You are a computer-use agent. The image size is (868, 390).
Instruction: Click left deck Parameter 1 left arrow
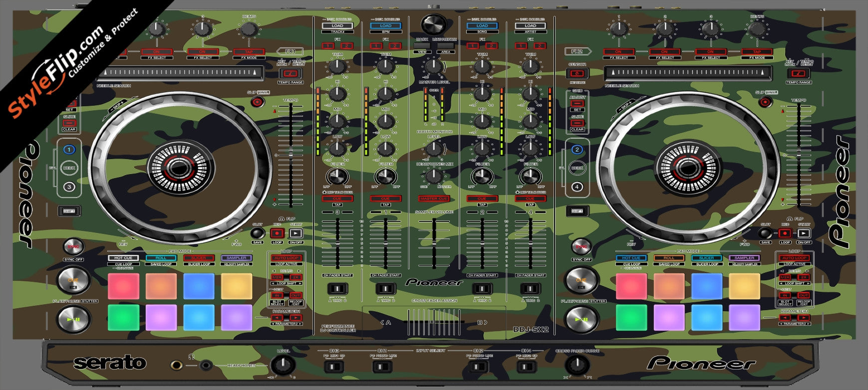277,317
